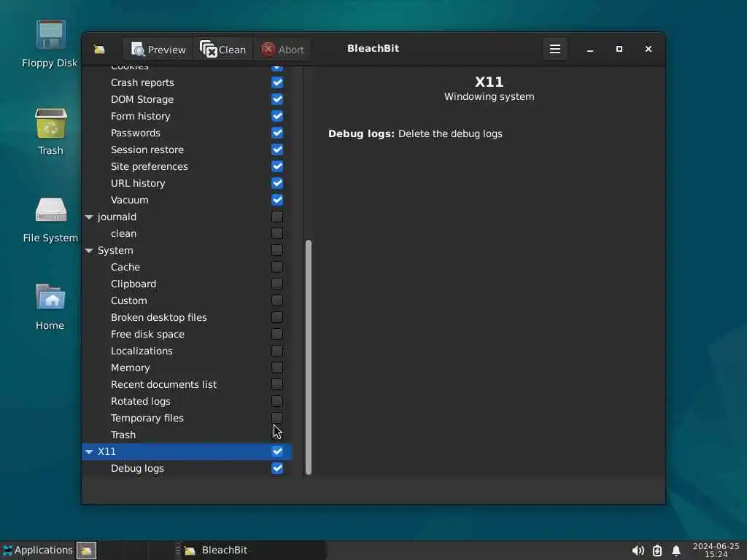The image size is (747, 560).
Task: Enable the System group checkbox
Action: point(277,250)
